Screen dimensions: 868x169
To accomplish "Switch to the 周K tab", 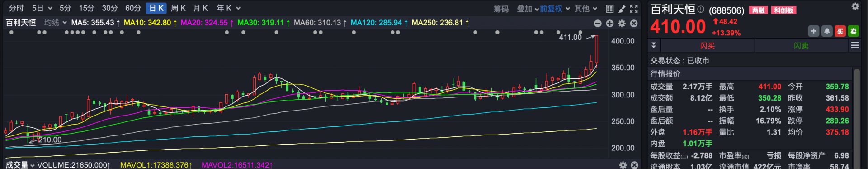I will tap(178, 8).
